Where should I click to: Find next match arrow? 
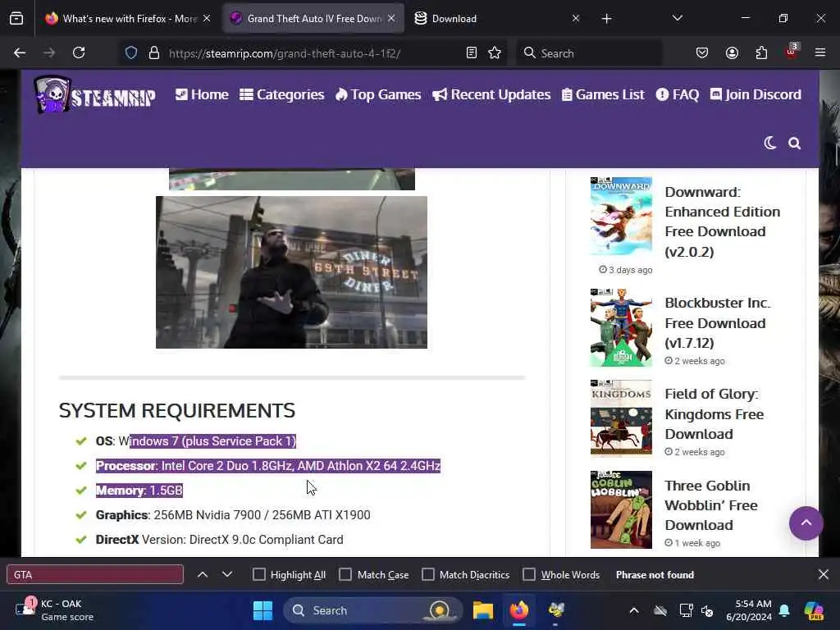point(227,574)
